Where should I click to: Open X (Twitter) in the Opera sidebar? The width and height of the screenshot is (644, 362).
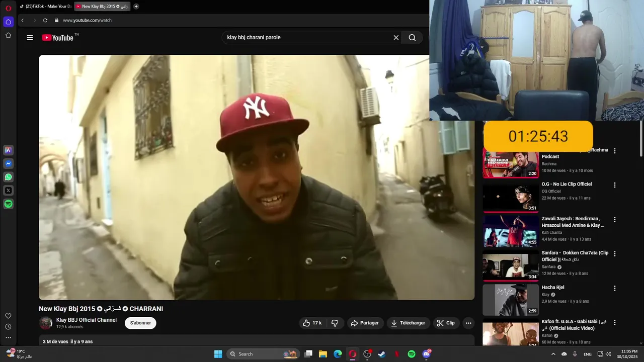(x=8, y=191)
